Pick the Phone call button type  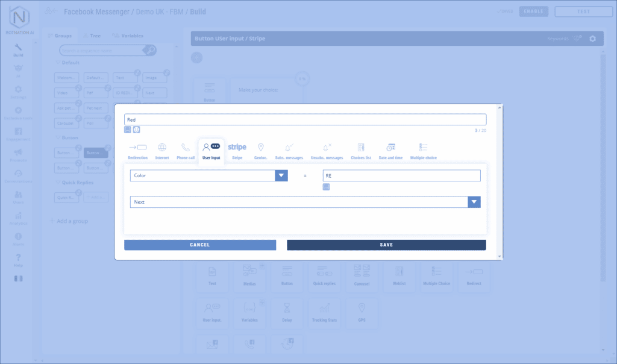click(x=186, y=150)
